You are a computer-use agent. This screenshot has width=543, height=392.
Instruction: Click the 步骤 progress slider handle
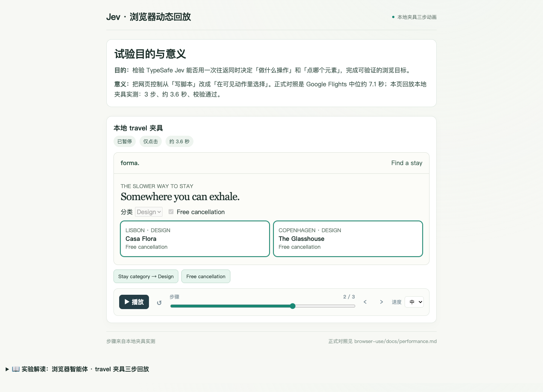pos(293,306)
